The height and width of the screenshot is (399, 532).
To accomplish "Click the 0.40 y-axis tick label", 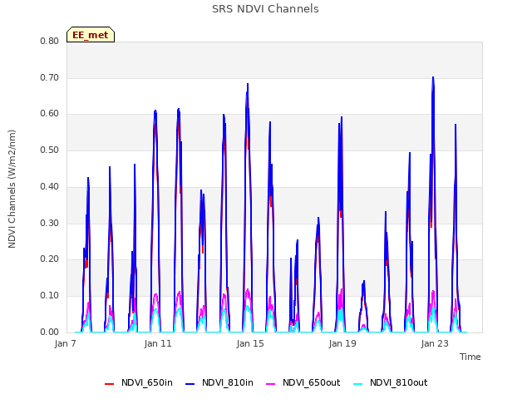I will coord(50,186).
